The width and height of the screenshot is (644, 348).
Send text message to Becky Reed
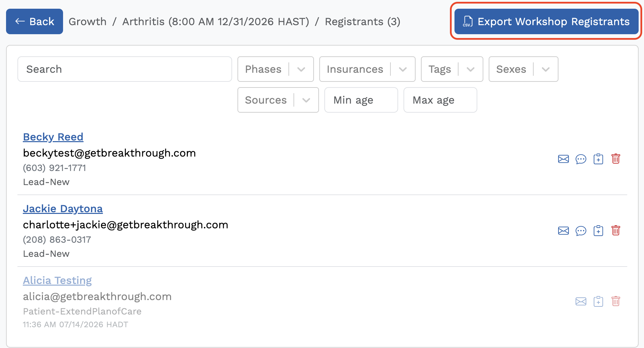click(581, 159)
